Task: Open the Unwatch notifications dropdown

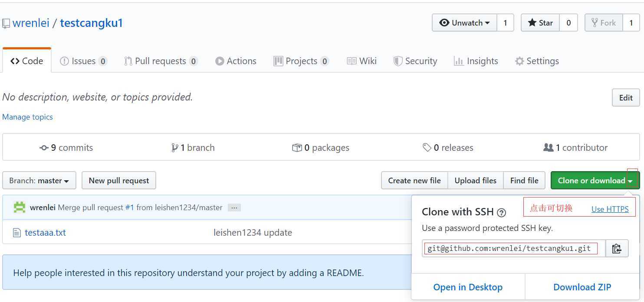Action: (464, 23)
